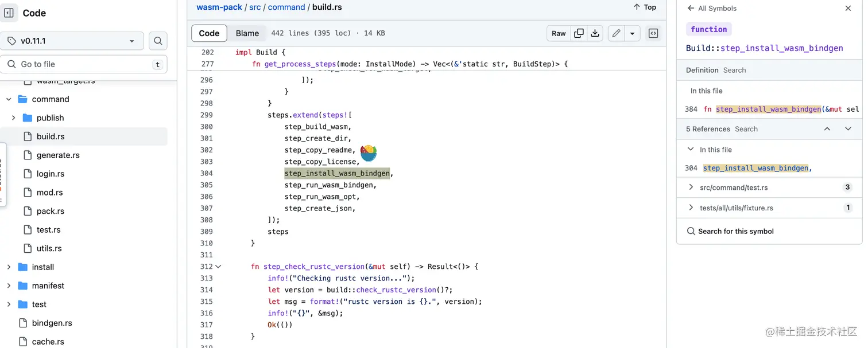
Task: Close the symbols panel
Action: [848, 8]
